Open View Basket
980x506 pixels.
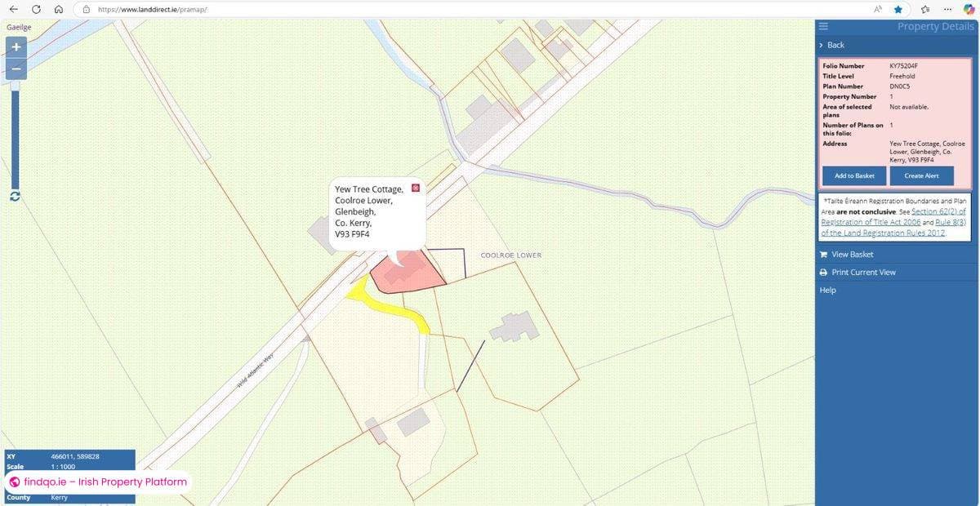pyautogui.click(x=852, y=255)
